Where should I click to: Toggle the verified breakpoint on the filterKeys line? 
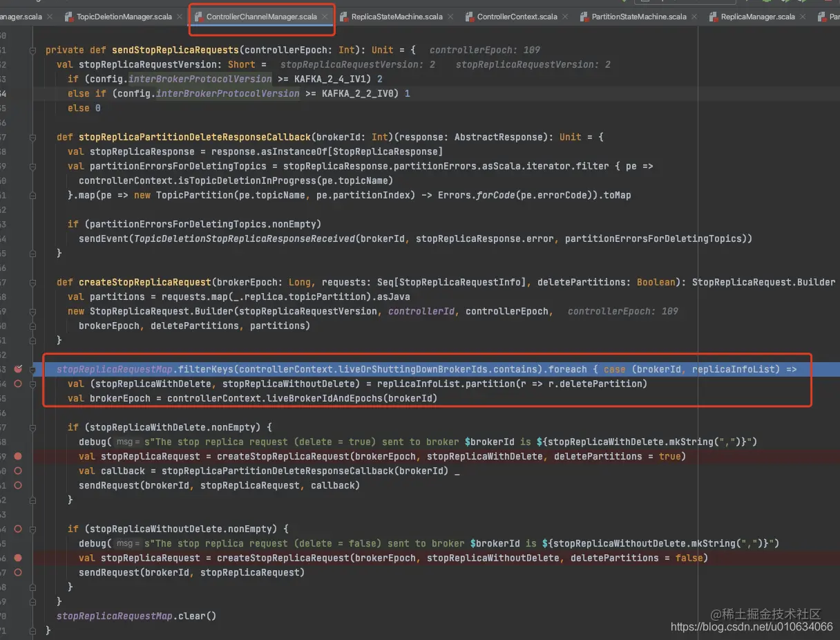(x=18, y=369)
